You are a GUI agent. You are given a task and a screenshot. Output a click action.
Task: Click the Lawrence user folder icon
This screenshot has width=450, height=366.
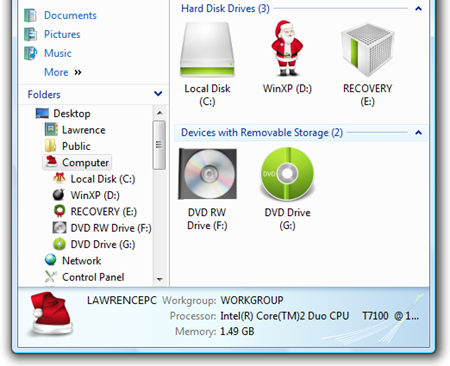tap(51, 130)
